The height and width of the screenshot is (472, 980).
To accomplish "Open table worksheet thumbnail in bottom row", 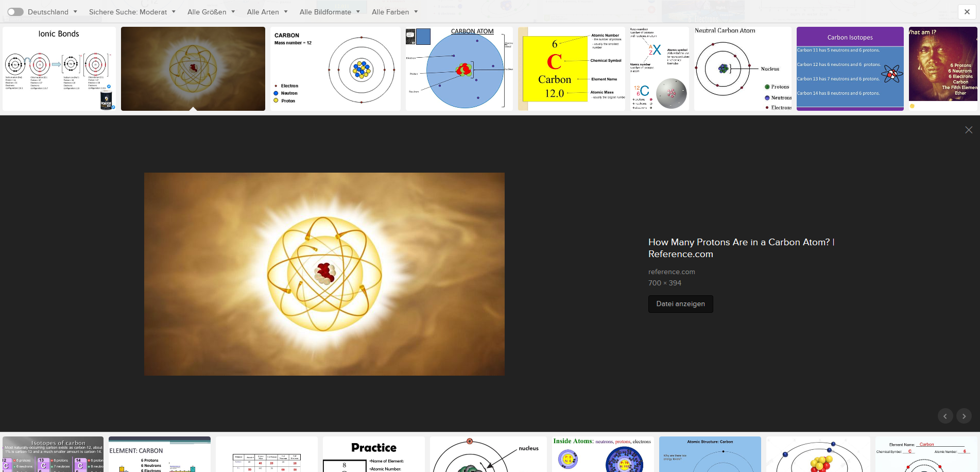I will pos(267,454).
